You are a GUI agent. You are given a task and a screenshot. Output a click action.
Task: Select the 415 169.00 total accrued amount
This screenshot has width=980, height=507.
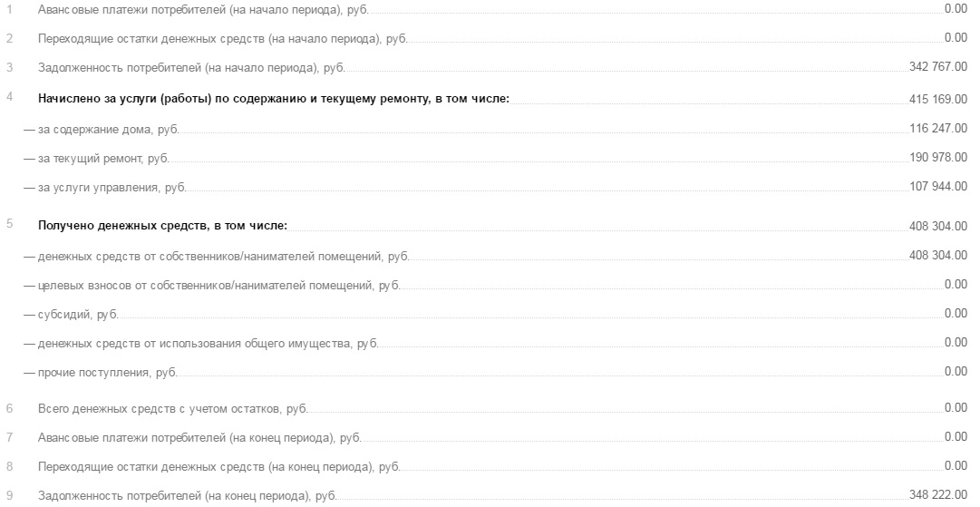pyautogui.click(x=938, y=99)
